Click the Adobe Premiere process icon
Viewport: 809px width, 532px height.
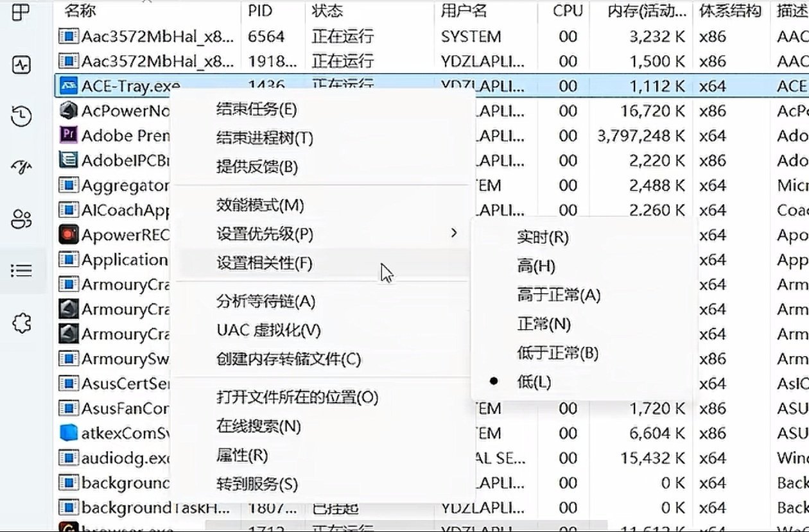pos(67,135)
